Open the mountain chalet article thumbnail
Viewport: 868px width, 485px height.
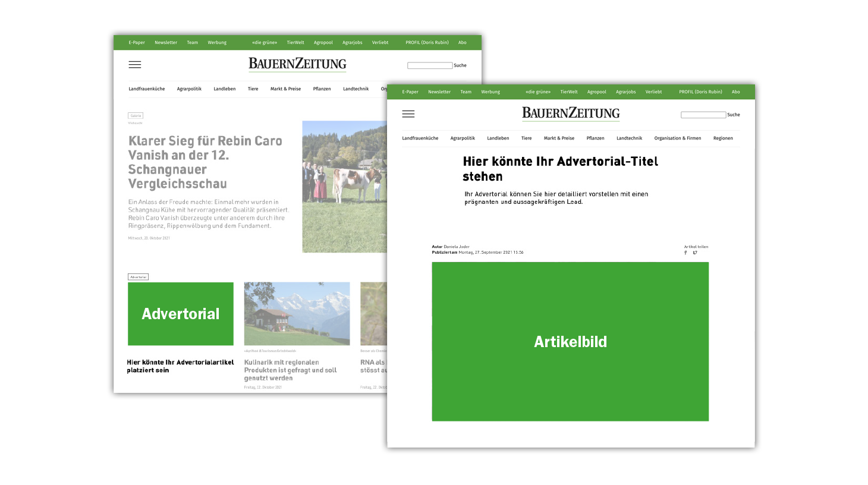point(297,314)
